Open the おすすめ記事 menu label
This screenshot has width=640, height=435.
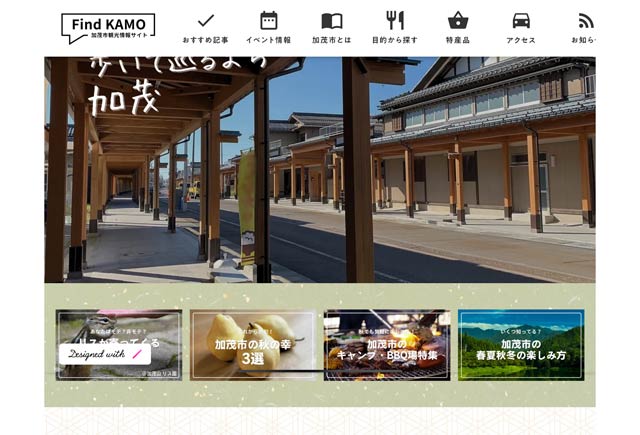pyautogui.click(x=205, y=40)
